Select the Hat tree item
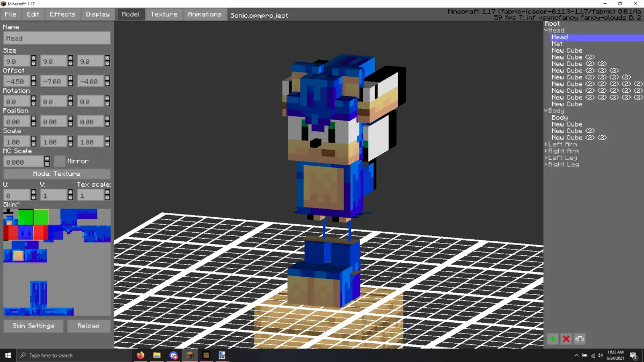 pos(557,44)
